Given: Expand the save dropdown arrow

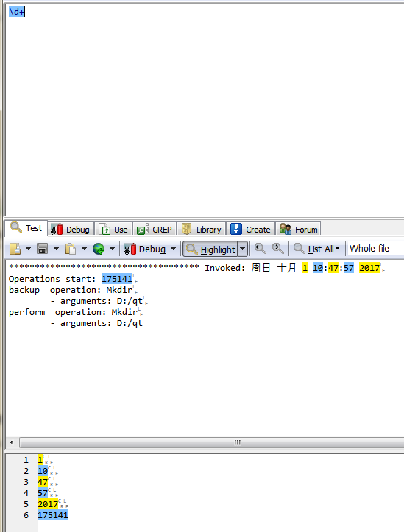Looking at the screenshot, I should click(x=57, y=249).
